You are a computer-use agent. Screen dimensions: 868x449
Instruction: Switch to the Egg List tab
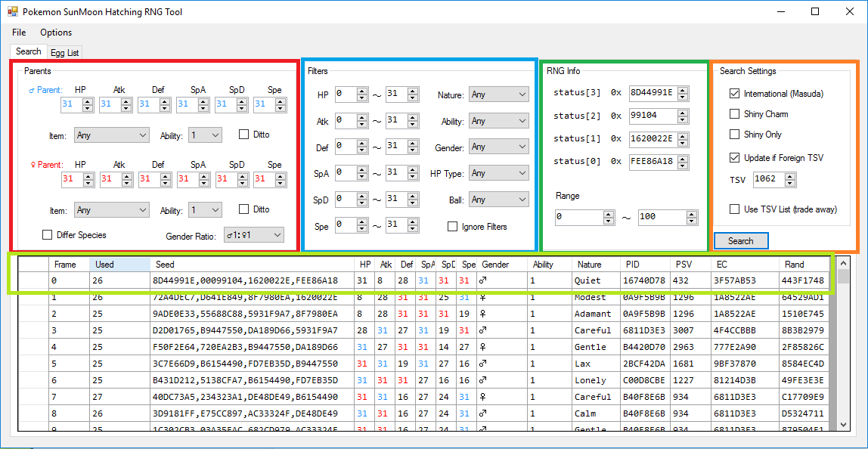[x=64, y=53]
